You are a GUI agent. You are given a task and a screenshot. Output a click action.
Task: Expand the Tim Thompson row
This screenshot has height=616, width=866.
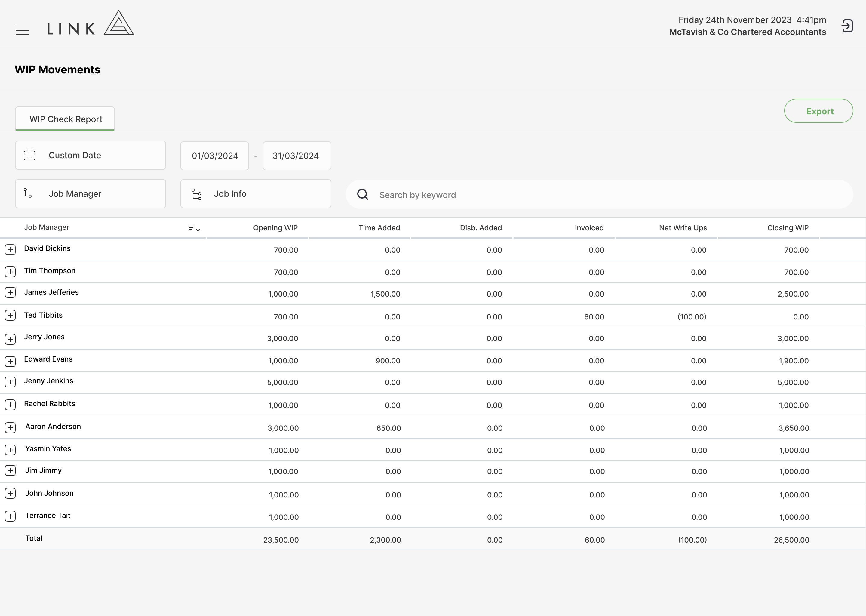click(x=10, y=272)
